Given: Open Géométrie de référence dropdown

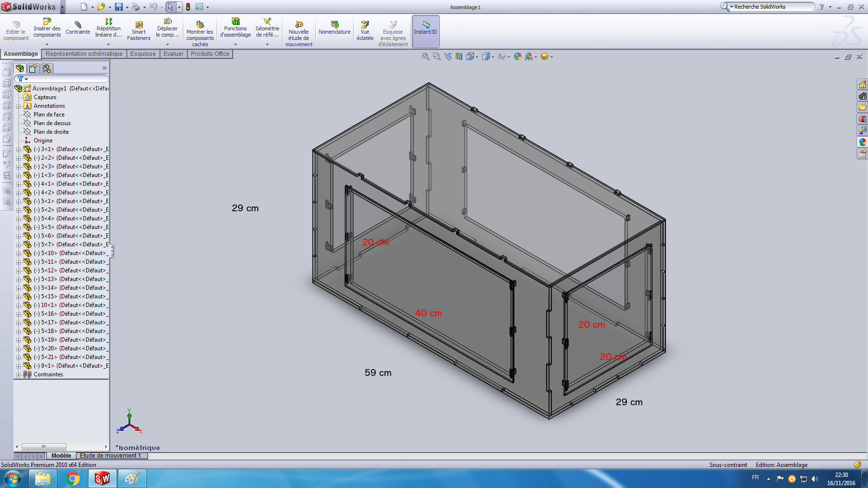Looking at the screenshot, I should [268, 44].
